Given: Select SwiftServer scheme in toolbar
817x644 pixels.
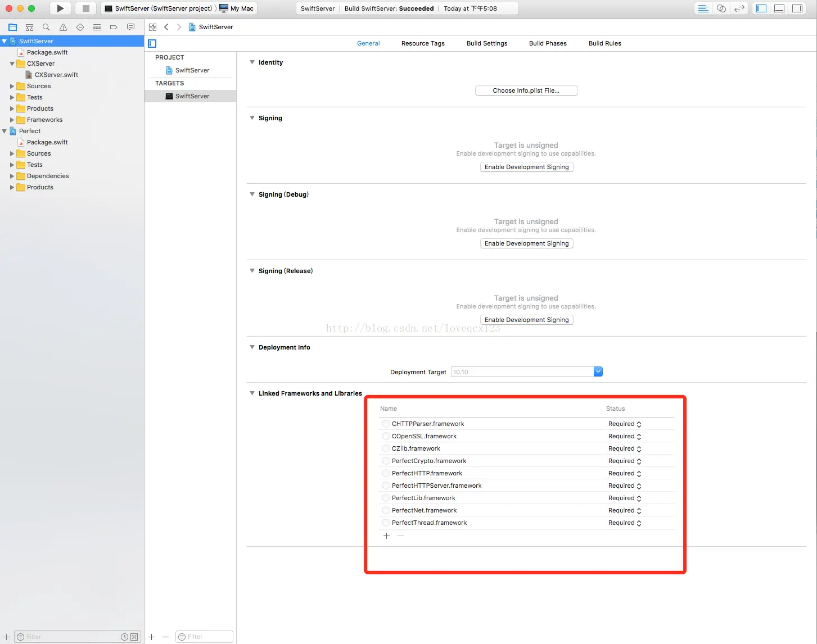Looking at the screenshot, I should pyautogui.click(x=159, y=8).
